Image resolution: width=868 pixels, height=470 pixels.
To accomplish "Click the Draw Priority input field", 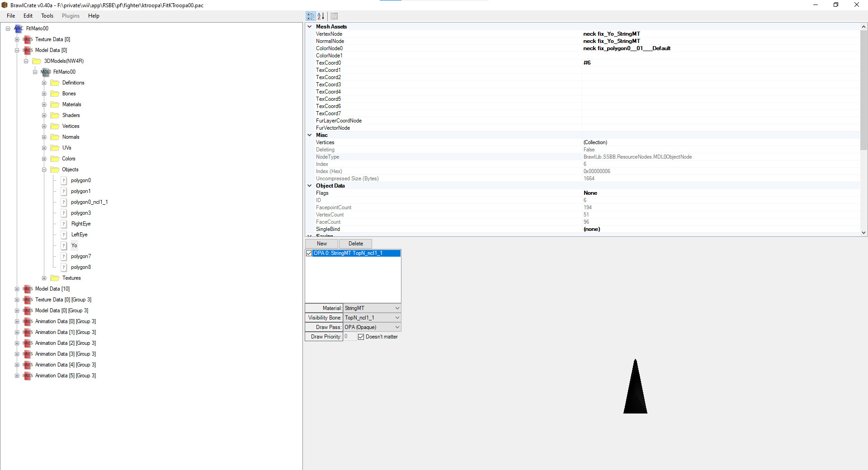I will tap(349, 337).
